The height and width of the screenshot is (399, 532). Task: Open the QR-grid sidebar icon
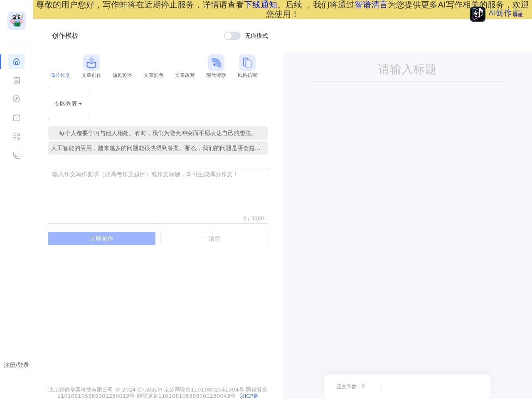[17, 136]
